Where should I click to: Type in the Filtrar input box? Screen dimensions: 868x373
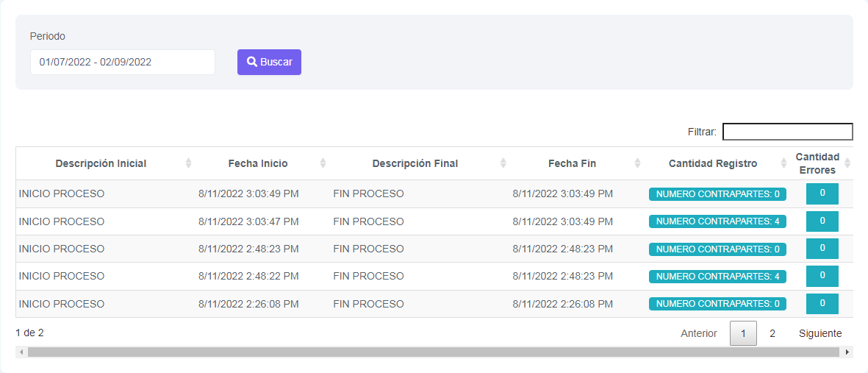point(787,132)
